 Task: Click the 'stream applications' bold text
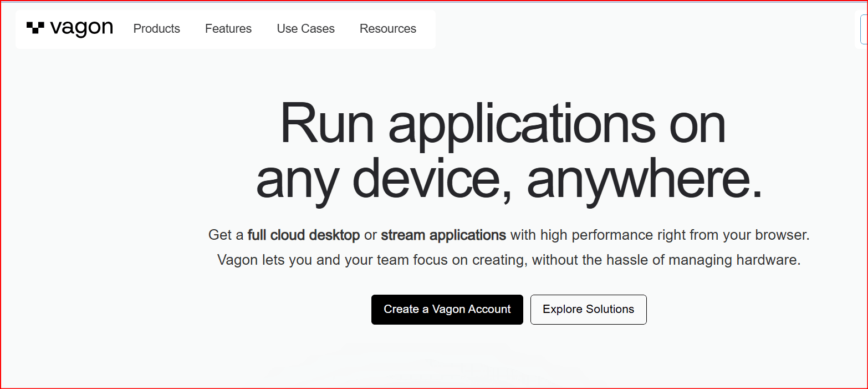coord(443,235)
